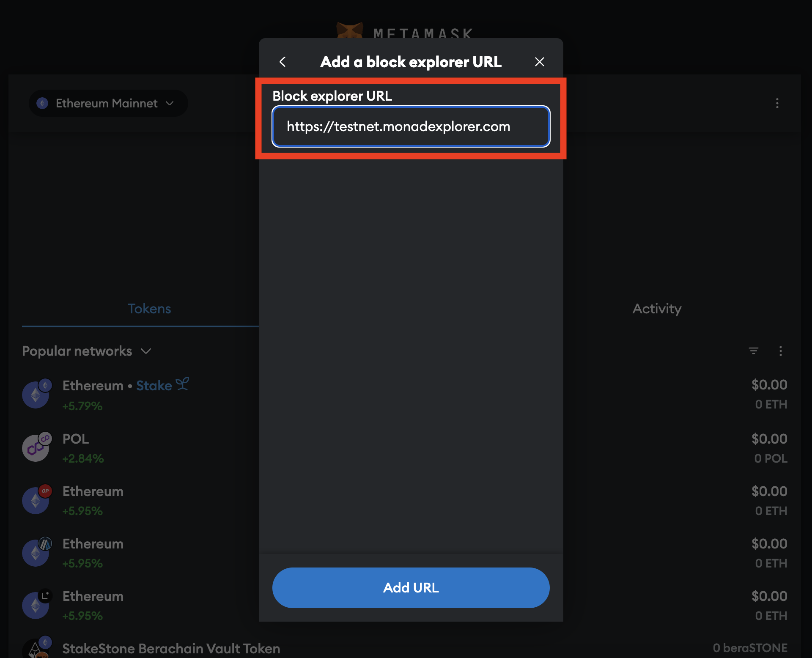Click the Linea-badged Ethereum token icon
The width and height of the screenshot is (812, 658).
point(36,605)
